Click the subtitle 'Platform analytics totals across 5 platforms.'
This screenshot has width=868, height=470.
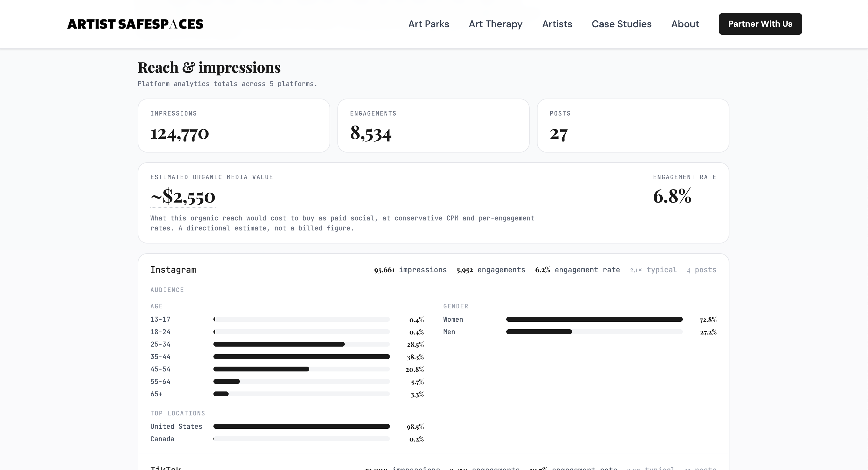click(x=227, y=84)
